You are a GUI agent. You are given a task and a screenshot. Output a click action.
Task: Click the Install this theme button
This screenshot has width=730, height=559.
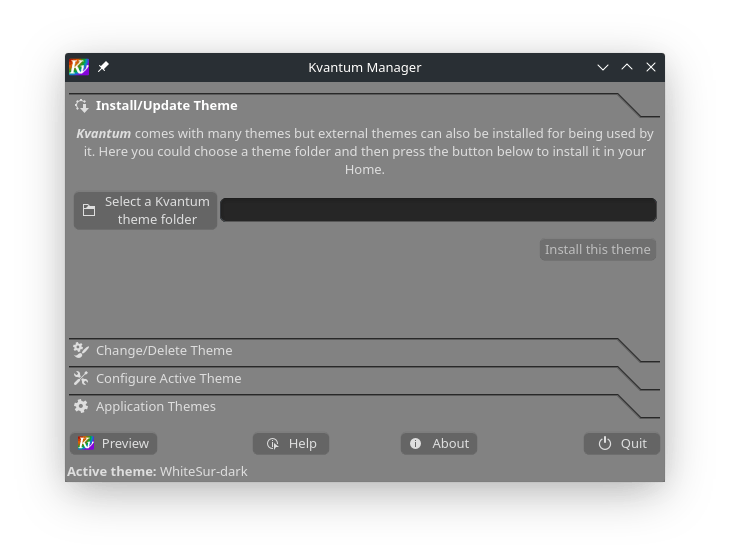click(598, 249)
